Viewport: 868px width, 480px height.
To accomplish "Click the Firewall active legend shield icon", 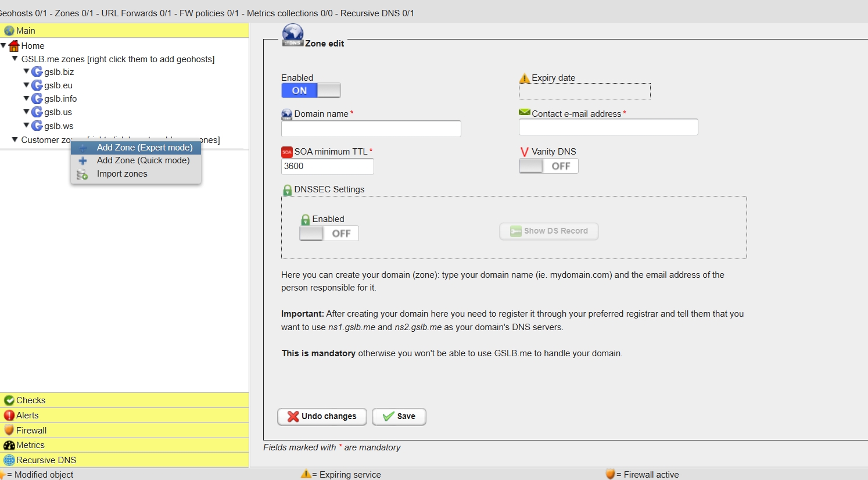I will [610, 474].
